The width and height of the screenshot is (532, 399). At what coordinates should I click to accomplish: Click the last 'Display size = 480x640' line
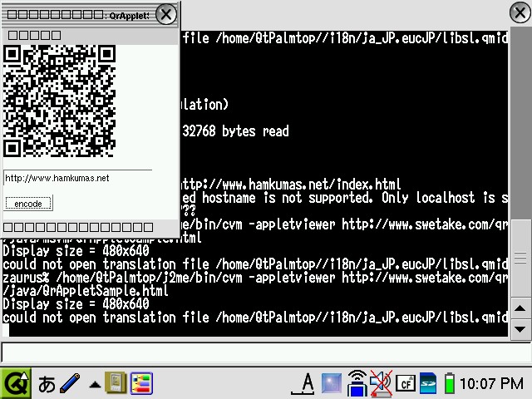coord(76,304)
